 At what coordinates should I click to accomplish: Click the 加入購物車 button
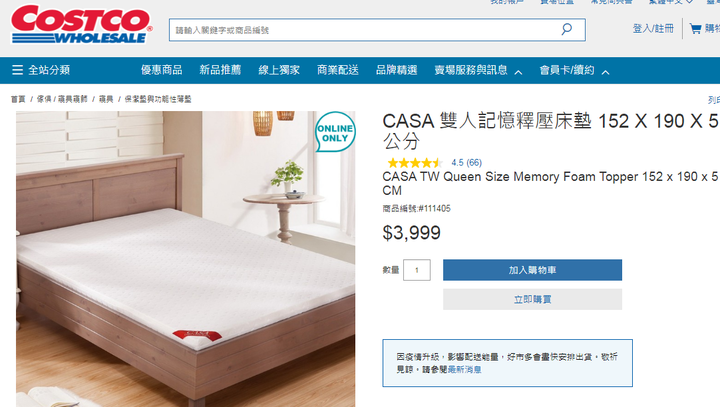[532, 270]
